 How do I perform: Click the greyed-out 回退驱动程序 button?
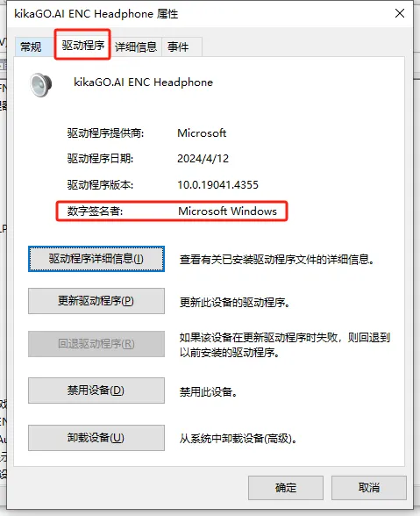click(x=96, y=344)
